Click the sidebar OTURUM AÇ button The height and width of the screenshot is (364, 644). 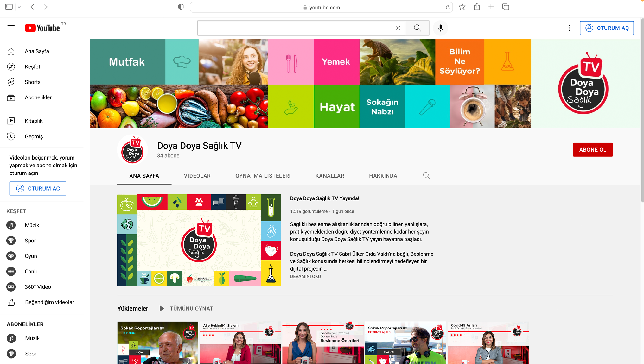[x=38, y=188]
